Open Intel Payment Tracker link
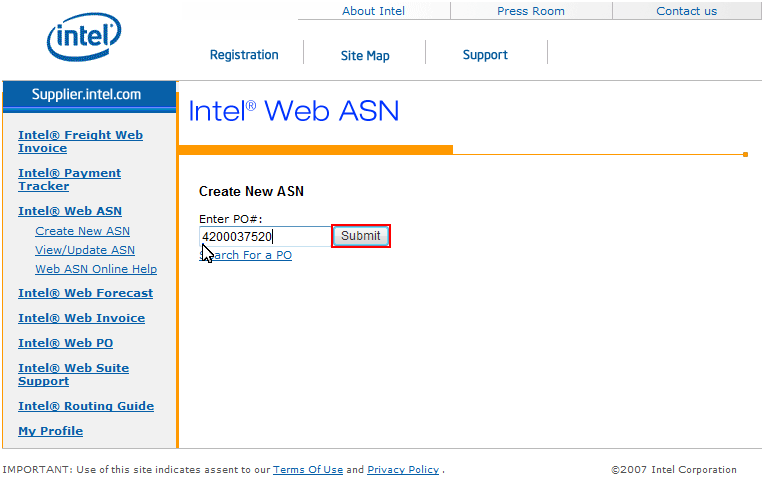Screen dimensions: 765x479 (69, 180)
